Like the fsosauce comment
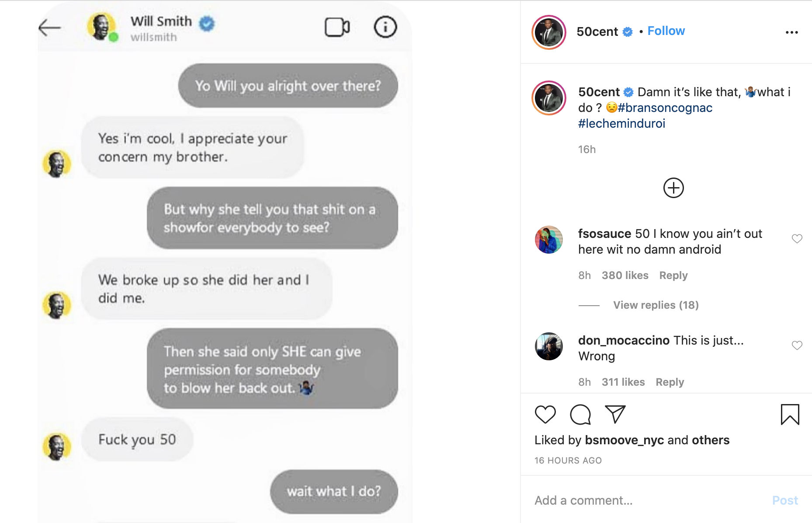 point(797,239)
